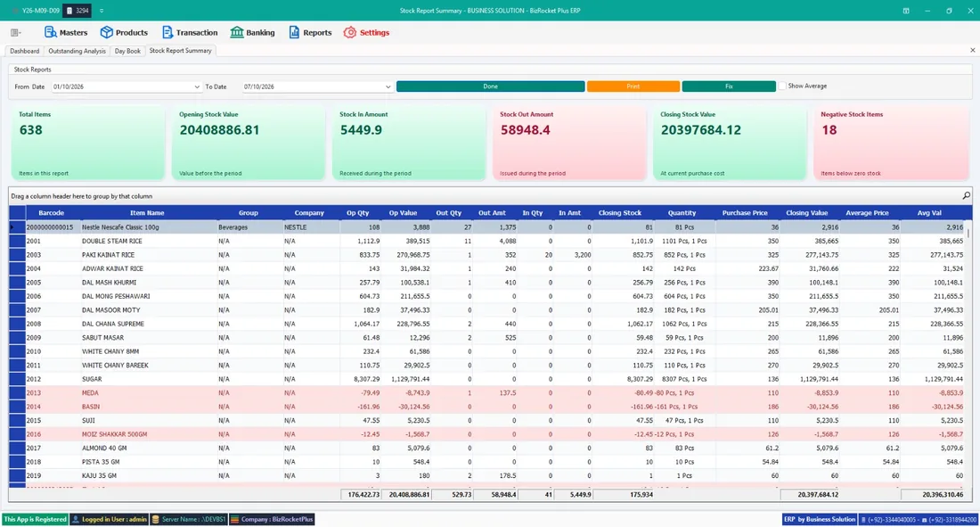Image resolution: width=980 pixels, height=527 pixels.
Task: Click the grid search magnifier icon
Action: (x=967, y=196)
